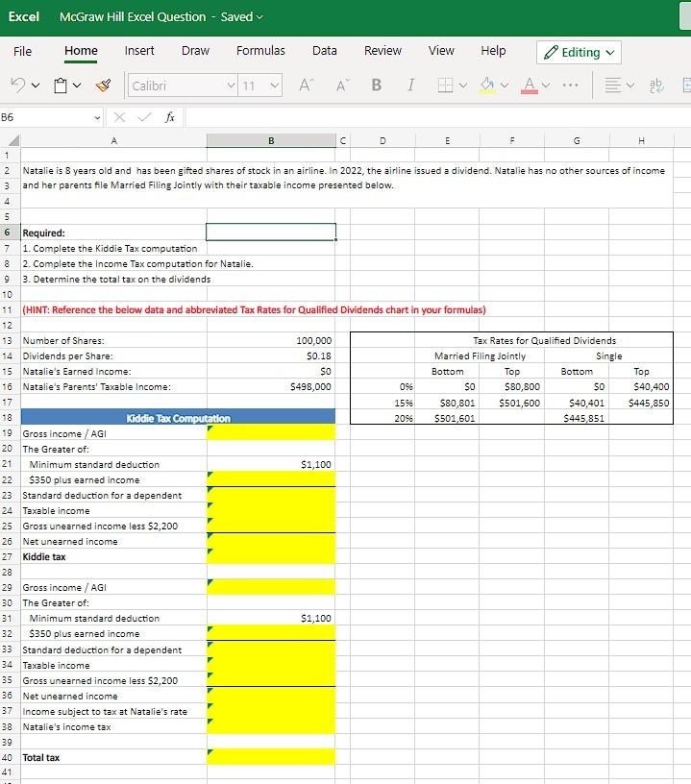Expand the alignment dropdown arrow
Screen dimensions: 691x784
click(630, 86)
